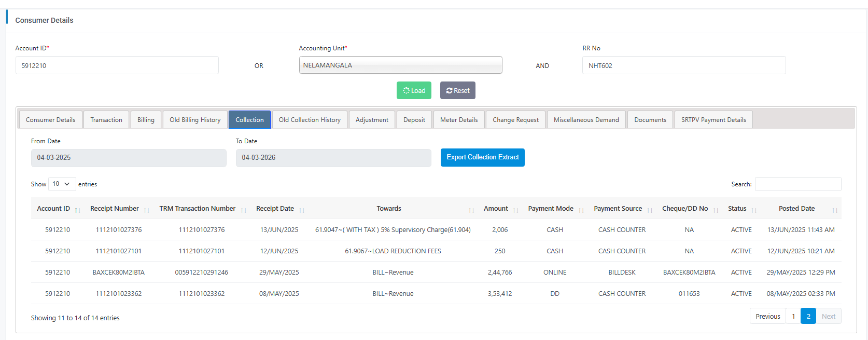Go to page 1 of results
The image size is (868, 340).
(x=793, y=316)
